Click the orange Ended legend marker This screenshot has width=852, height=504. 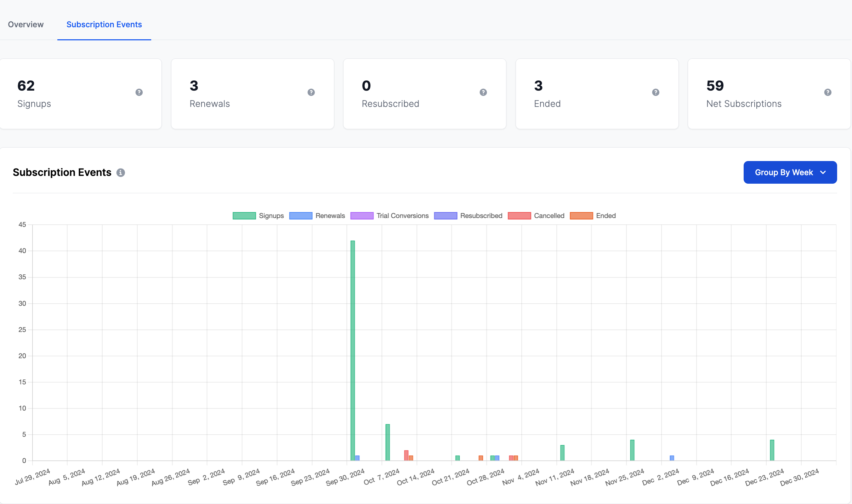pos(581,216)
